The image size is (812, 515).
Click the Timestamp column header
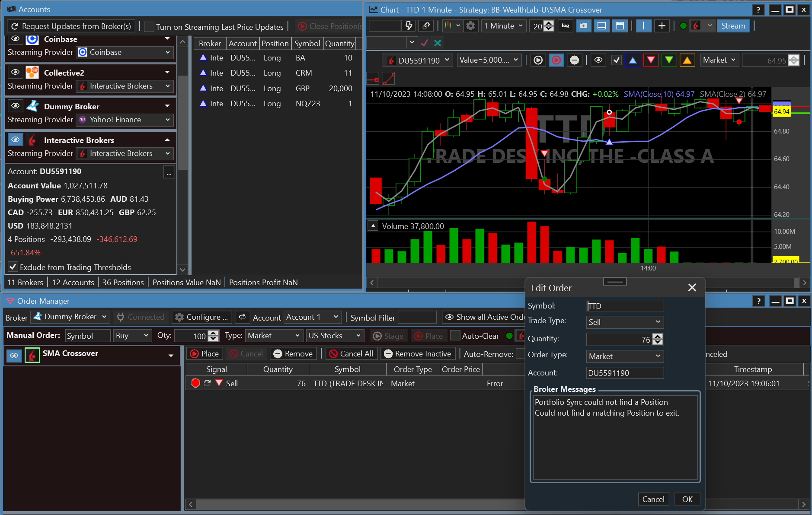[753, 369]
